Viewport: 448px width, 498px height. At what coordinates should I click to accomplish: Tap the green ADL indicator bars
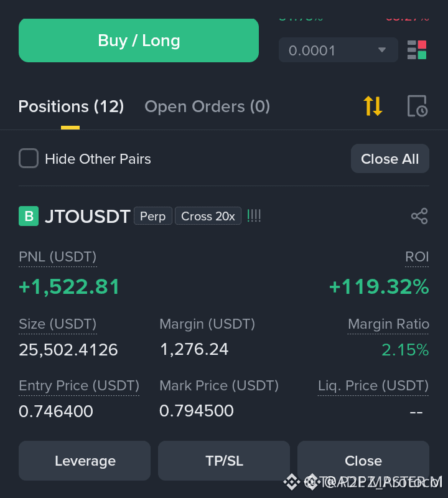coord(254,216)
